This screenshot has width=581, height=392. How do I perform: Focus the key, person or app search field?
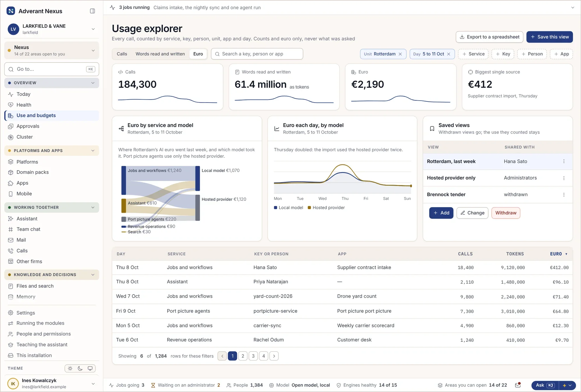(x=257, y=54)
